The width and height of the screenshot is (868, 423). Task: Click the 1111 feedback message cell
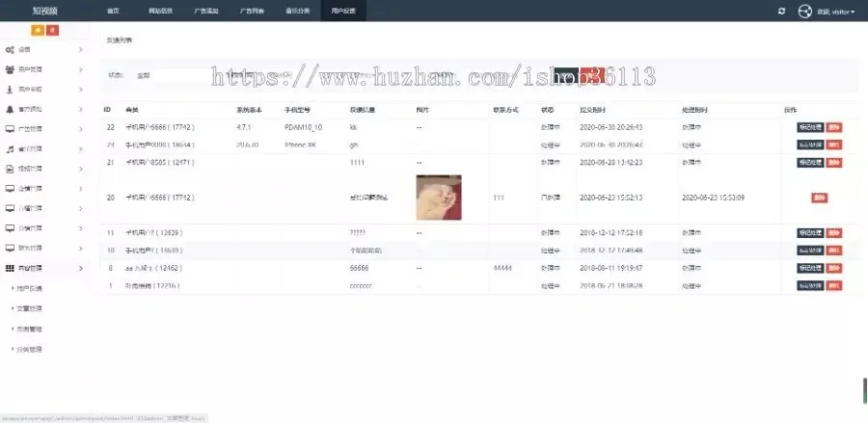358,163
